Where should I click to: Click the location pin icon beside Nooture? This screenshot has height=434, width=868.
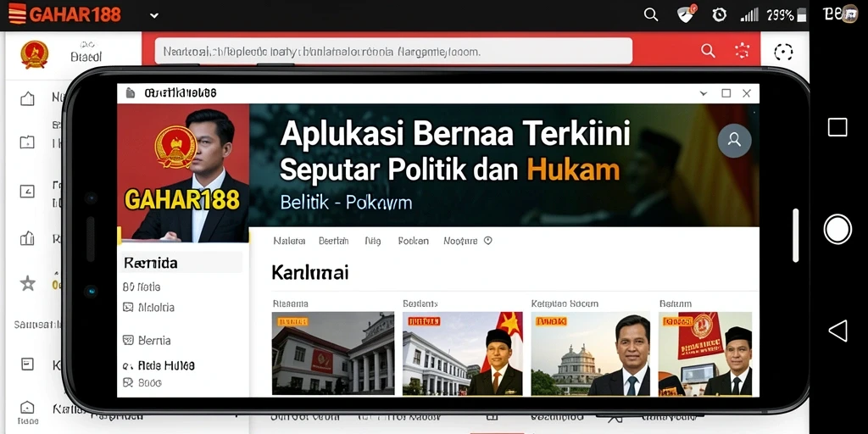(x=487, y=241)
